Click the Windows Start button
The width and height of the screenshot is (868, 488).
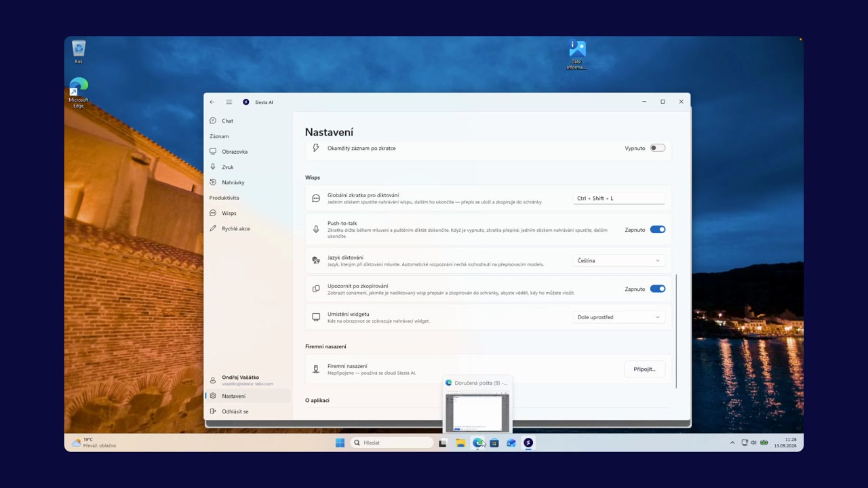click(340, 443)
